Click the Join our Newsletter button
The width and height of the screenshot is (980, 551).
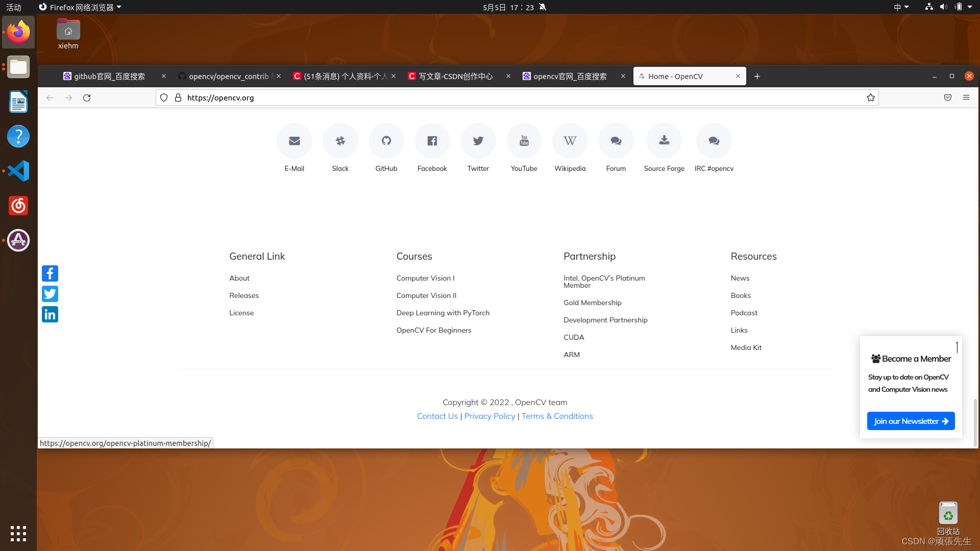point(911,420)
